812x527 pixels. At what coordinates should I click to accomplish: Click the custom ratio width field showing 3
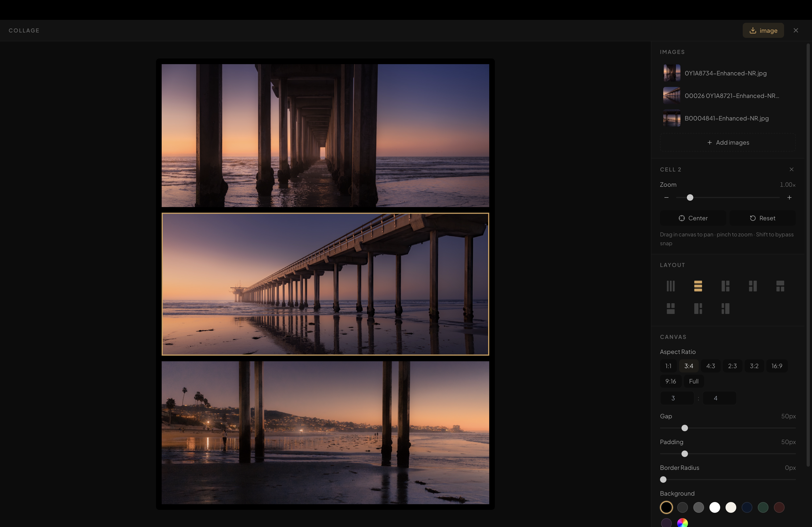coord(677,398)
